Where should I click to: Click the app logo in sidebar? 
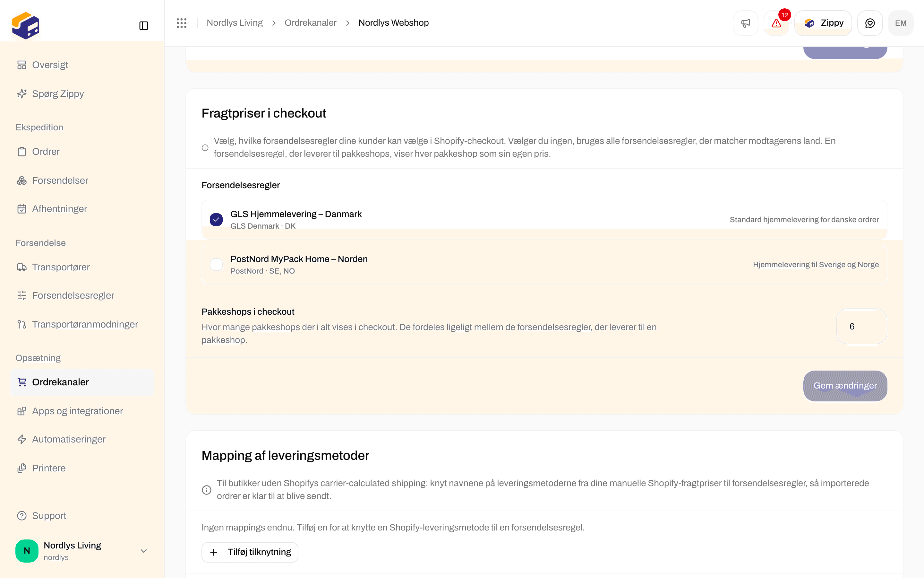[26, 26]
